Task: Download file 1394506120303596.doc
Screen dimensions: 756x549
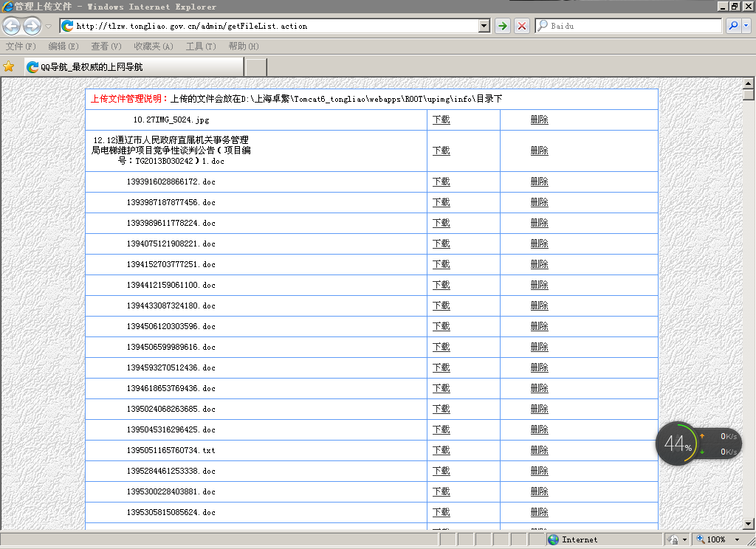Action: click(441, 326)
